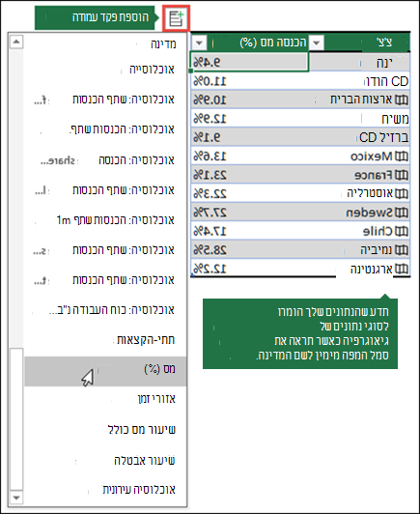Image resolution: width=420 pixels, height=514 pixels.
Task: Select the cell showing 22.3%
Action: click(250, 194)
